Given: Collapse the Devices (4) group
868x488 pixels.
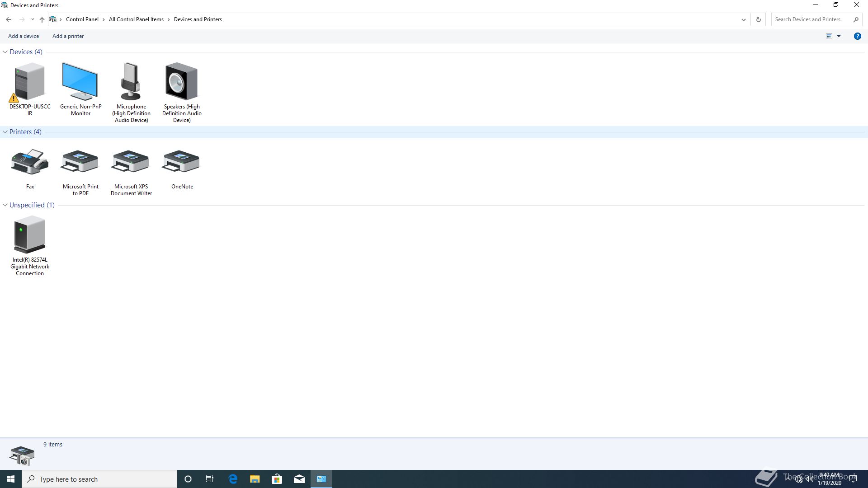Looking at the screenshot, I should click(x=5, y=52).
